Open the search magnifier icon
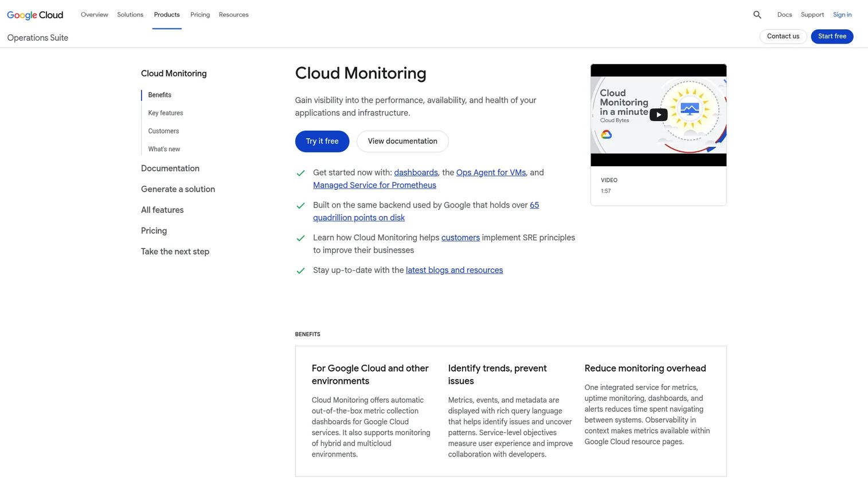 757,15
